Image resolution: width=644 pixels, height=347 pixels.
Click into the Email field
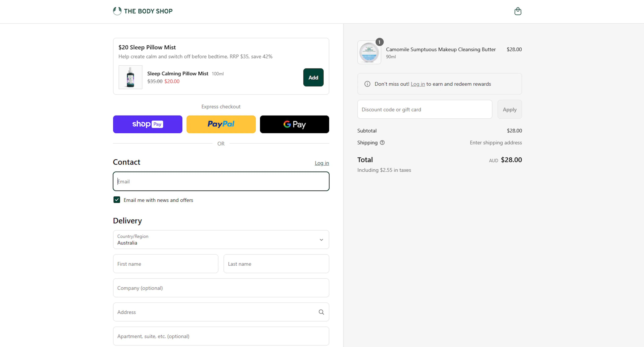click(x=221, y=181)
